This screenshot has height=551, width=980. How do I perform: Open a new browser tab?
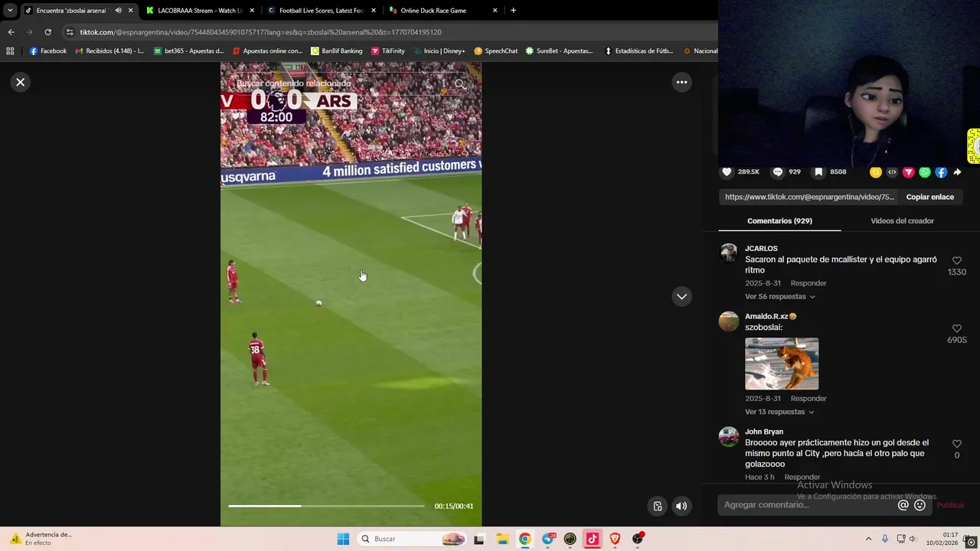[x=513, y=11]
